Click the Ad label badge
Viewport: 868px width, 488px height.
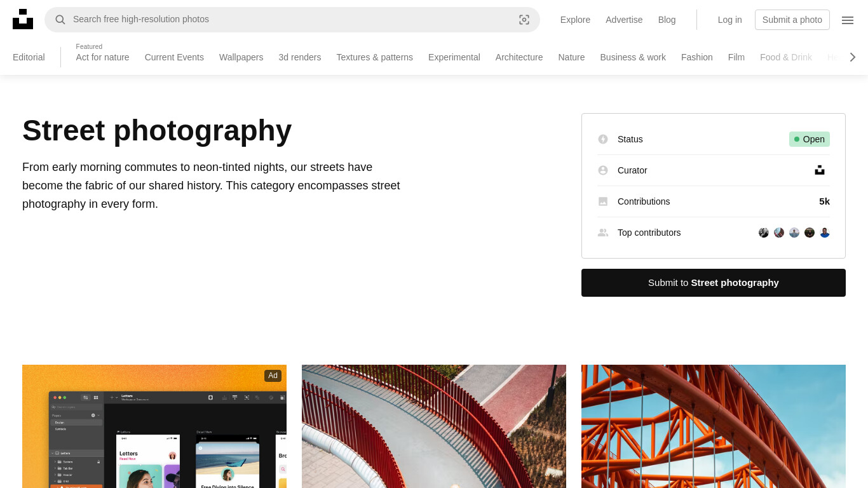[x=273, y=376]
